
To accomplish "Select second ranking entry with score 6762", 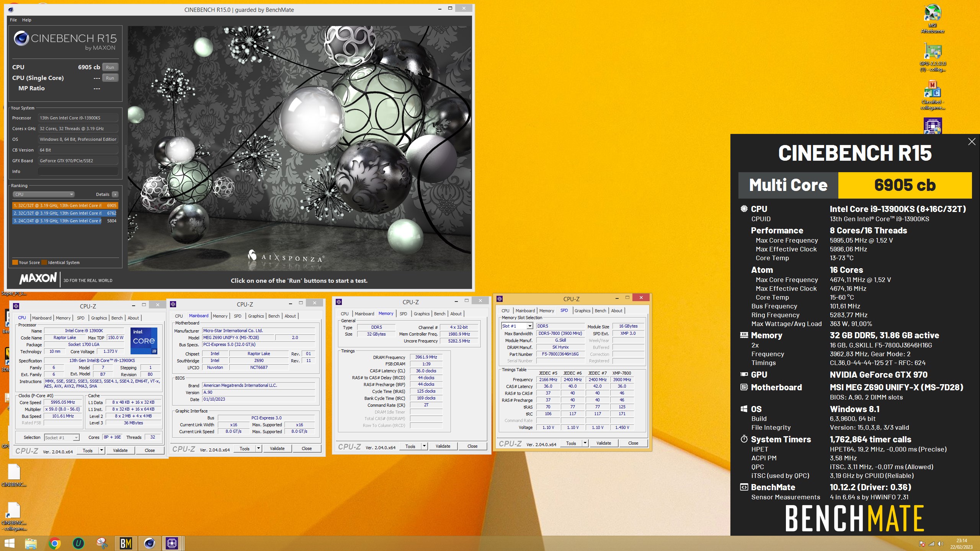I will 65,213.
